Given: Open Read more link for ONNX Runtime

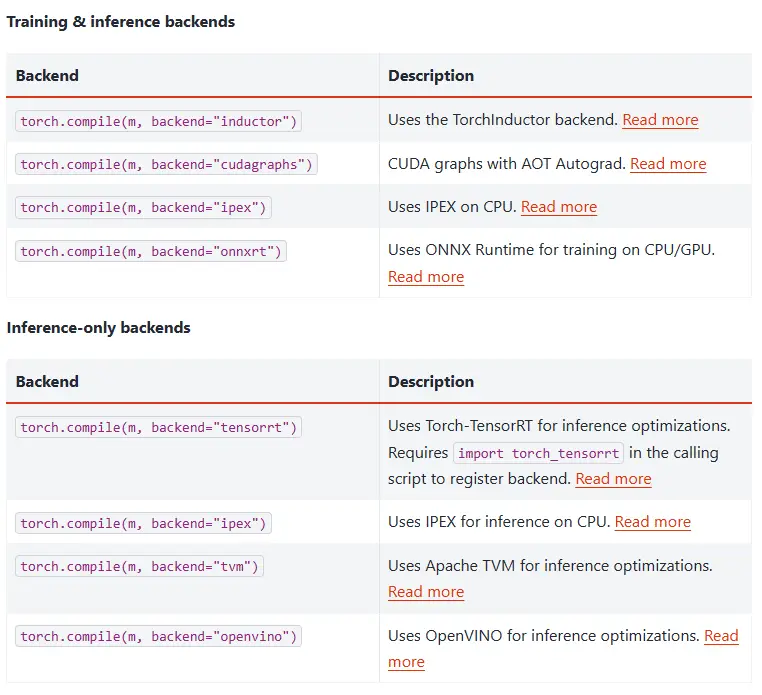Looking at the screenshot, I should (x=426, y=277).
